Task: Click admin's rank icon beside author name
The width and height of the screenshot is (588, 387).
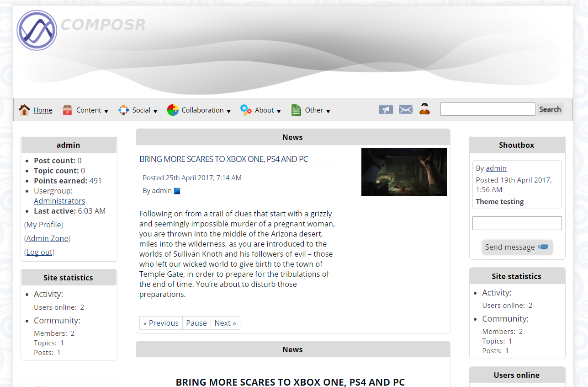Action: (177, 191)
